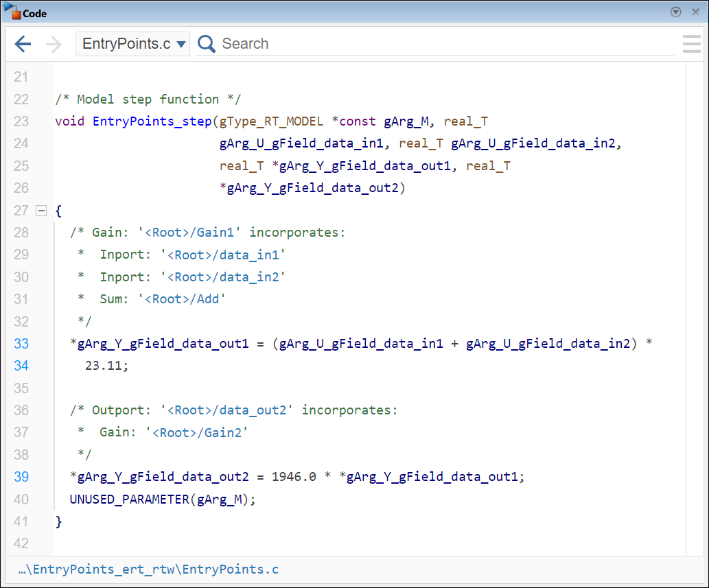The width and height of the screenshot is (709, 588).
Task: Click the dropdown arrow beside EntryPoints.c
Action: tap(181, 43)
